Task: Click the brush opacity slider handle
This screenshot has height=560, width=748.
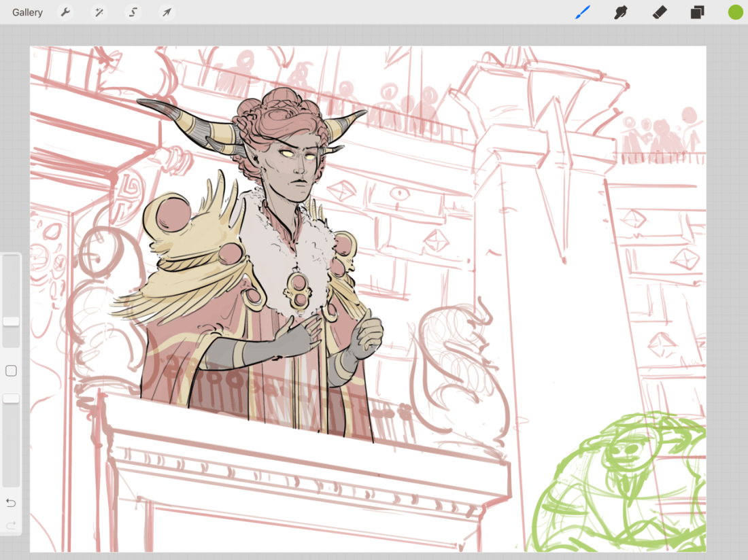Action: tap(11, 398)
